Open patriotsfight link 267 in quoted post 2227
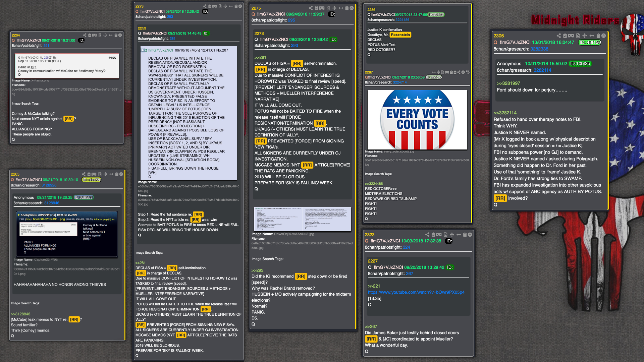644x362 pixels. pyautogui.click(x=410, y=274)
